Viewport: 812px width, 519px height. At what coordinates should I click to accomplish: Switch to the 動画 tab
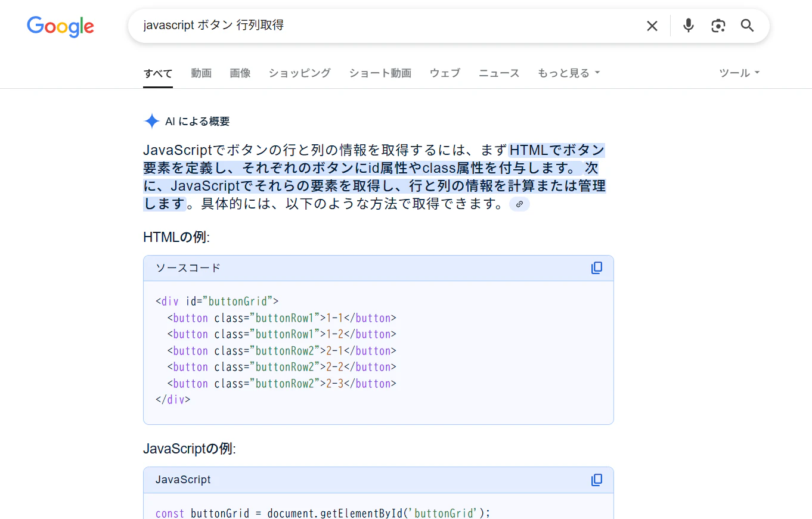[x=202, y=73]
